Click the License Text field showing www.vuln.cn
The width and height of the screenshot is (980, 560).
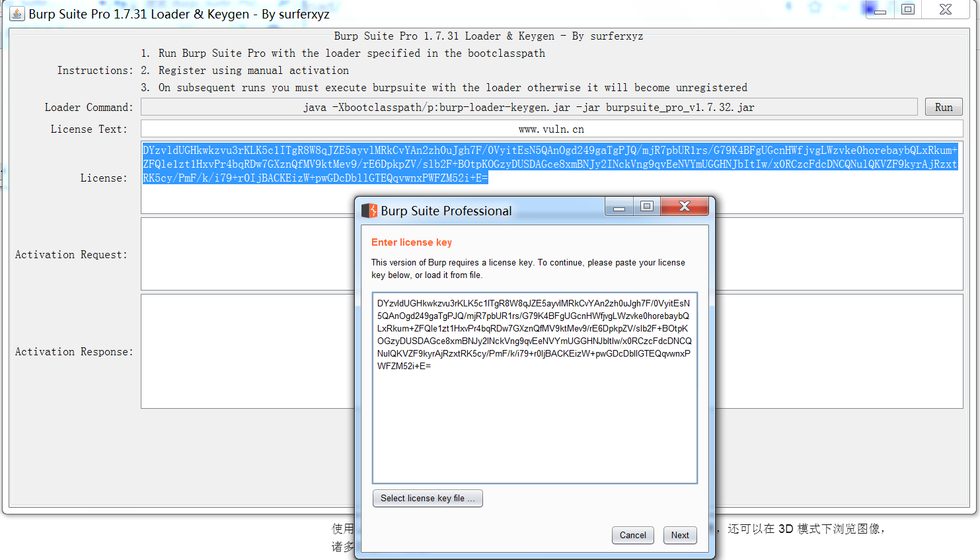(x=552, y=129)
